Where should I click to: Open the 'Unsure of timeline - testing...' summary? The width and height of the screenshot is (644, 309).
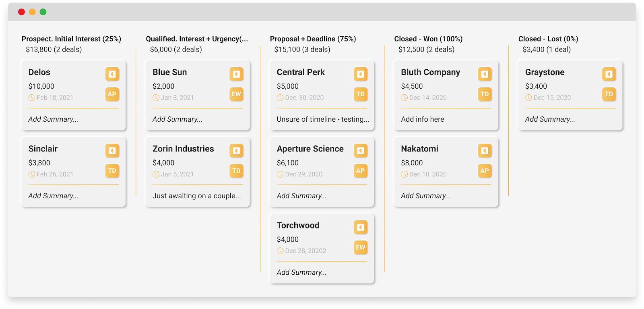click(x=323, y=119)
